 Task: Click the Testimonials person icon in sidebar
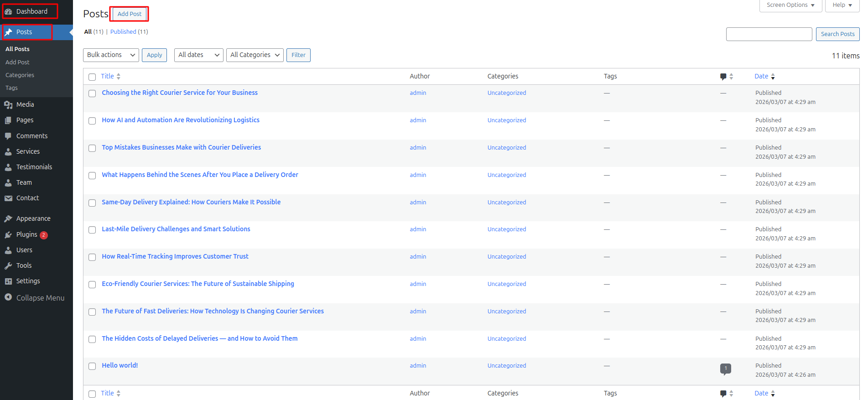[x=8, y=167]
